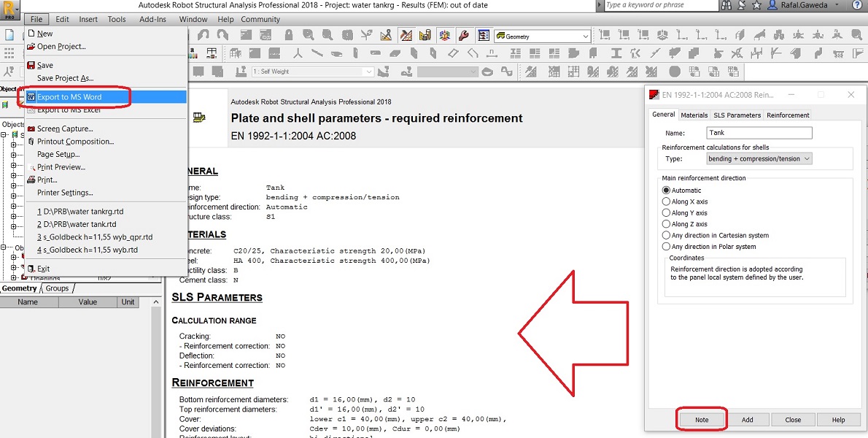Click the drawing compass and triangle icon

(387, 36)
